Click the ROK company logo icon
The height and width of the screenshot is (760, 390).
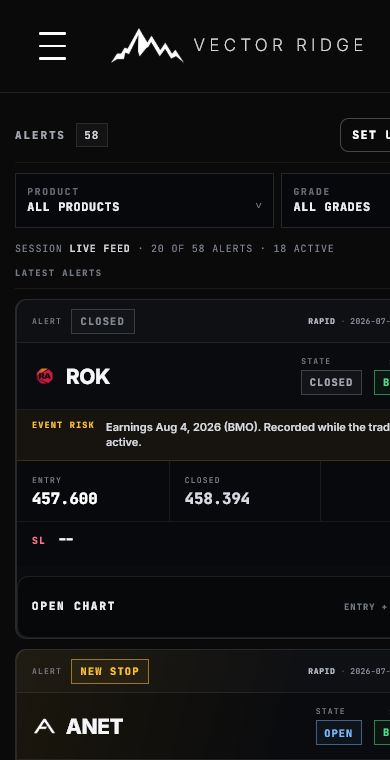pyautogui.click(x=45, y=376)
